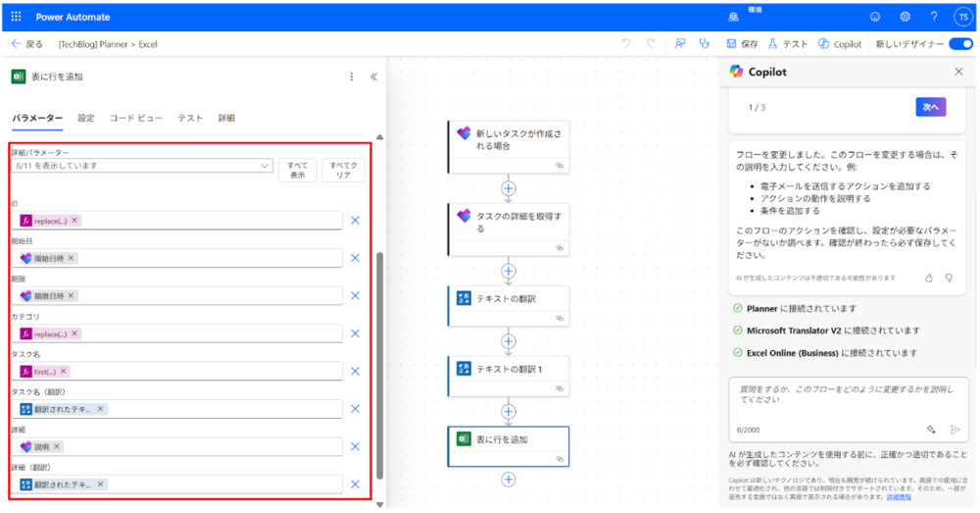This screenshot has width=980, height=513.
Task: Remove the ID parameter with blue X
Action: [x=355, y=221]
